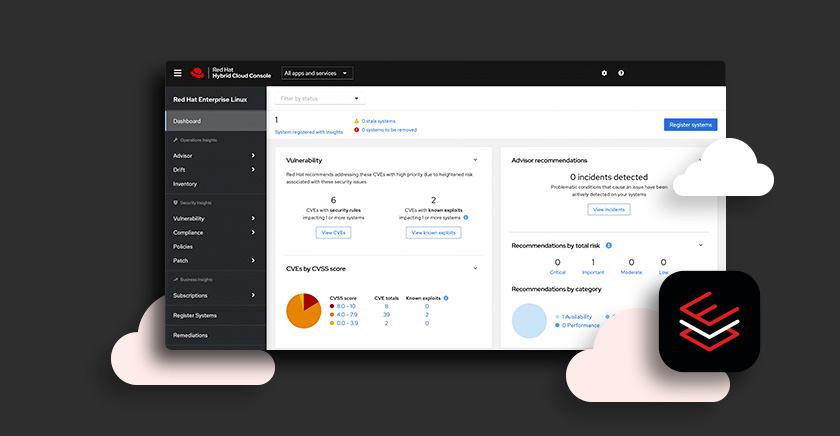Select Dashboard in the sidebar
The image size is (840, 436).
click(x=216, y=121)
